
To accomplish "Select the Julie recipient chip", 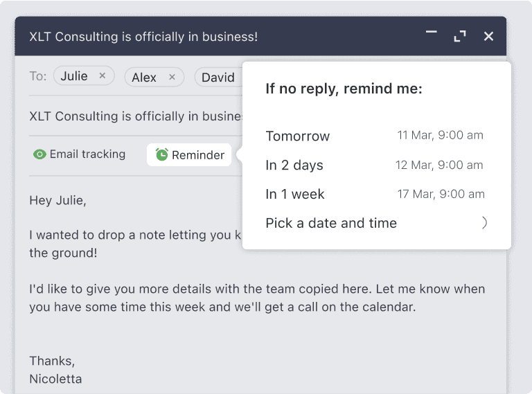I will pyautogui.click(x=84, y=75).
